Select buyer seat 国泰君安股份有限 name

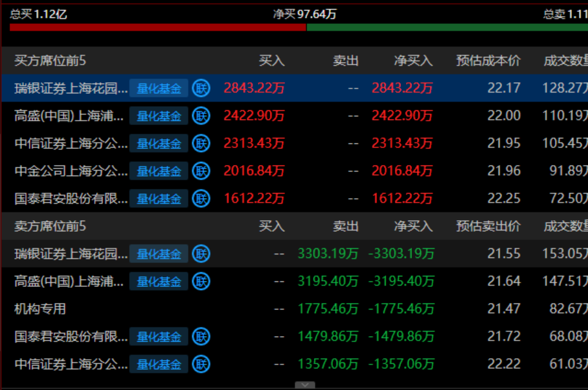tap(71, 199)
